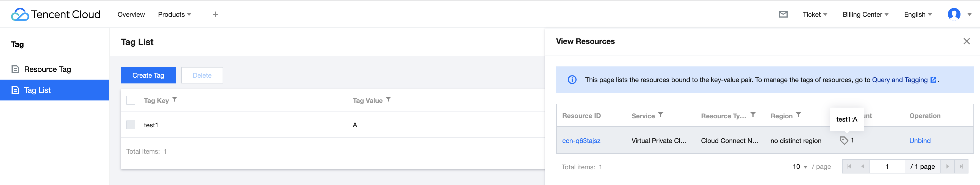This screenshot has width=980, height=185.
Task: Check the test1 tag row checkbox
Action: tap(131, 125)
